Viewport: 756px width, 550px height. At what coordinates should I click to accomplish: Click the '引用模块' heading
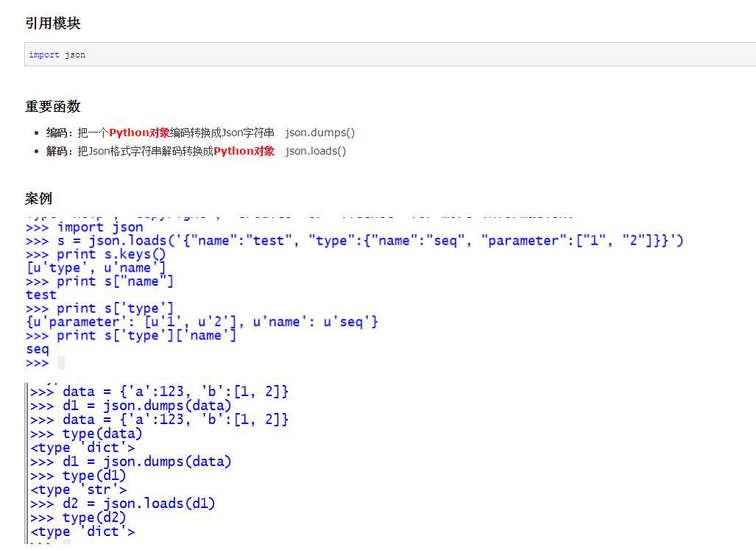click(52, 23)
